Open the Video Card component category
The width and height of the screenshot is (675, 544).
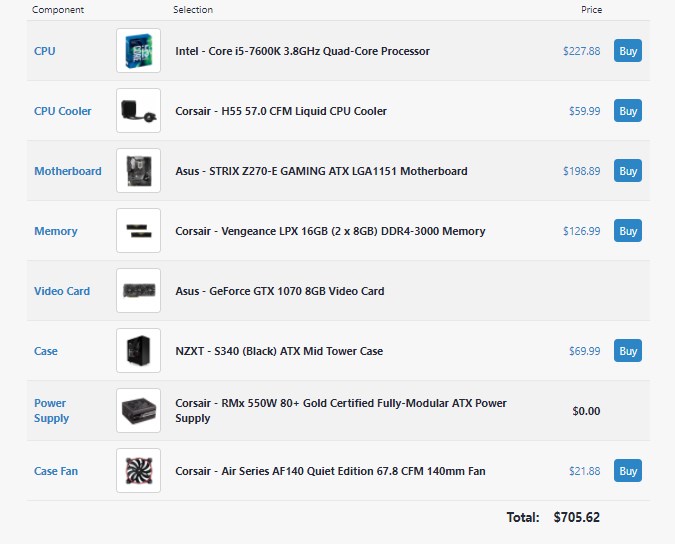point(62,291)
